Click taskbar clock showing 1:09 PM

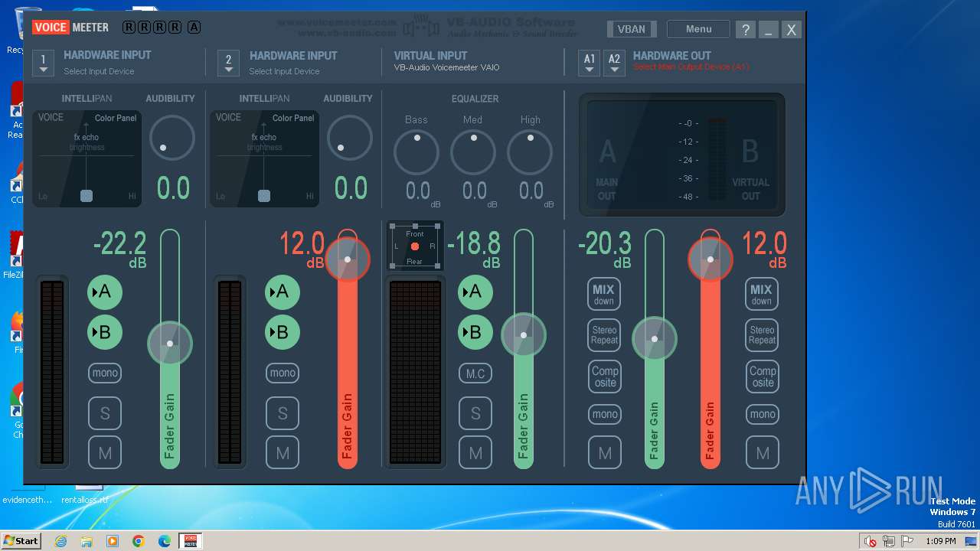pos(940,541)
